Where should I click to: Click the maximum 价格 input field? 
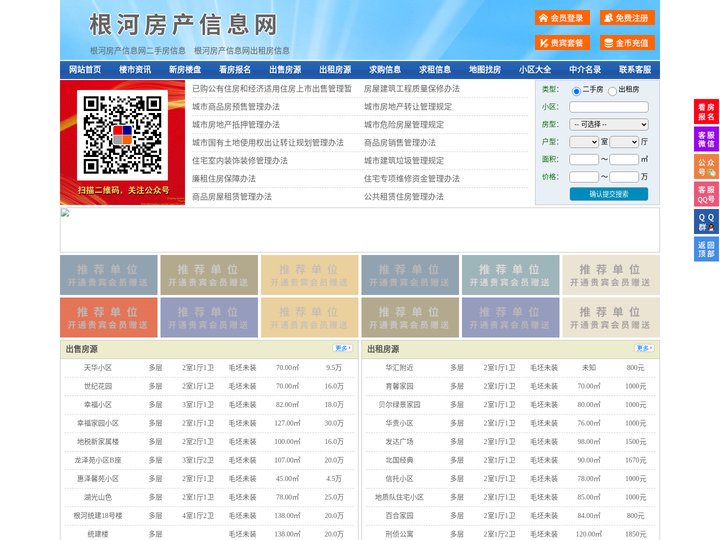pos(624,177)
